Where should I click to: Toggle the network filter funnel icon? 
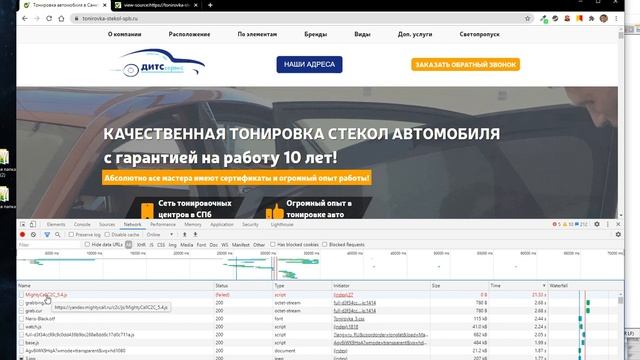pos(47,235)
